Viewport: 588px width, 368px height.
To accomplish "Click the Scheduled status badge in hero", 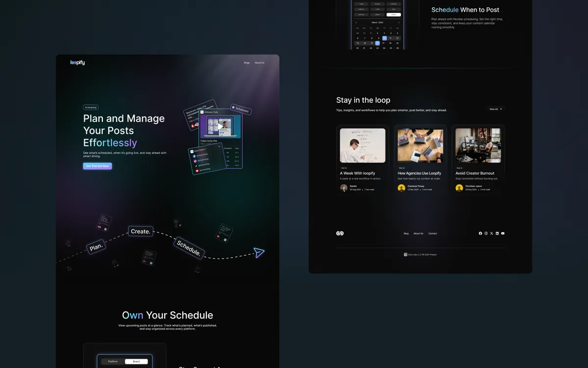I will click(241, 109).
